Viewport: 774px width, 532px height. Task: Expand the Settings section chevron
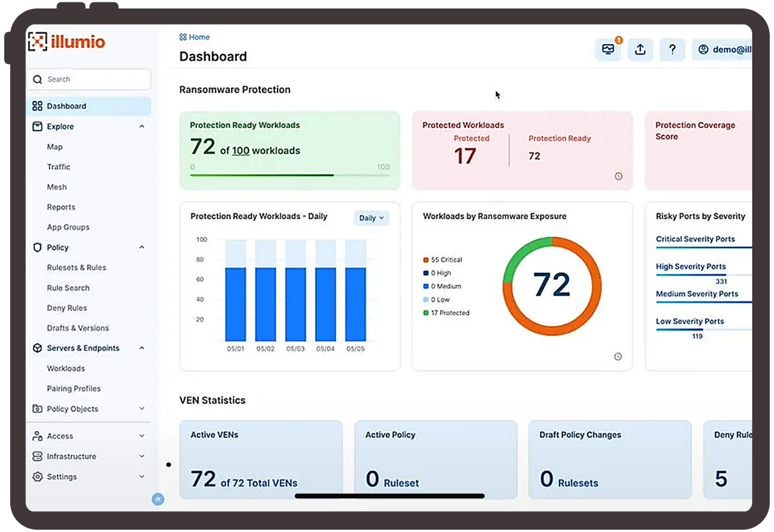[142, 476]
